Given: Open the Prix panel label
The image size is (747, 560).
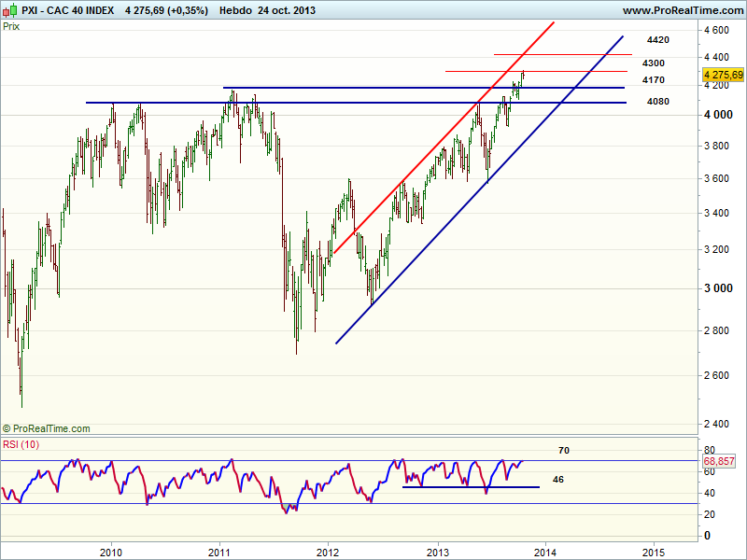Looking at the screenshot, I should [11, 26].
